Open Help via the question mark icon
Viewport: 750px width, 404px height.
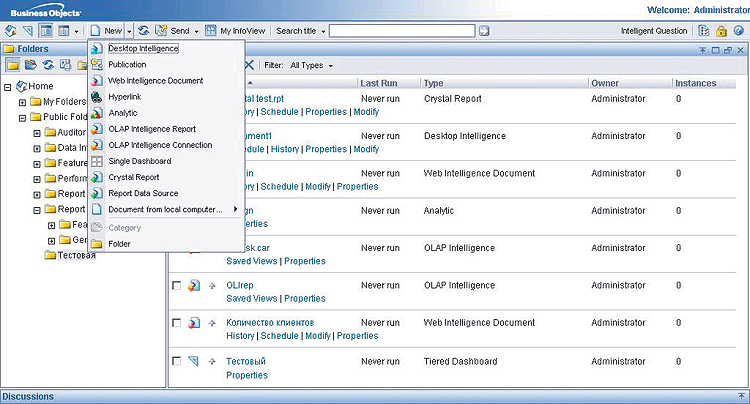pos(739,31)
